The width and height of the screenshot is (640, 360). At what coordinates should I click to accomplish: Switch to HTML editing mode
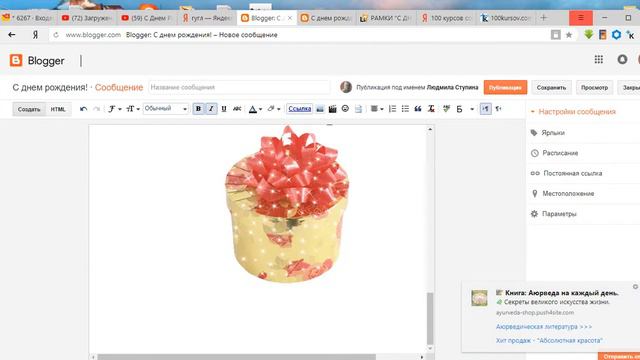[58, 109]
